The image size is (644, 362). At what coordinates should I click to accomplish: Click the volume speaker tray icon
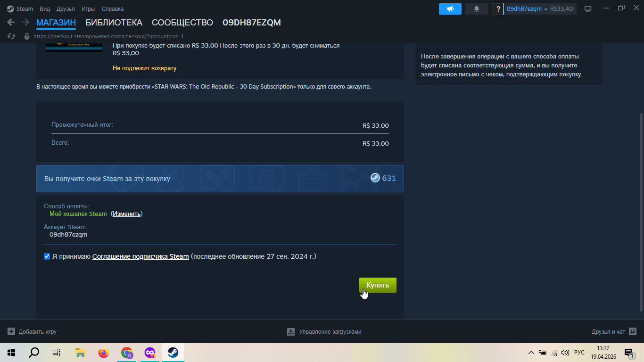(x=565, y=352)
